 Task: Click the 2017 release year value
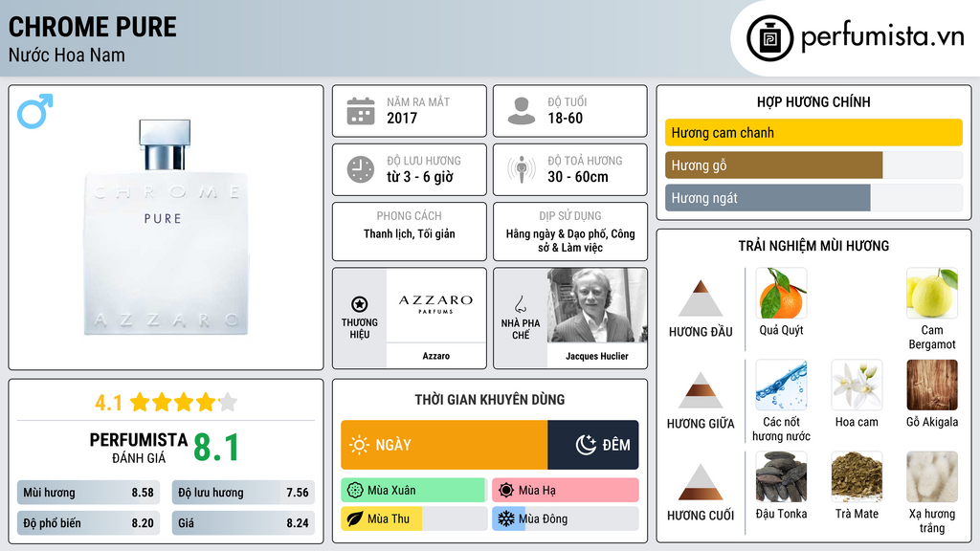coord(402,118)
